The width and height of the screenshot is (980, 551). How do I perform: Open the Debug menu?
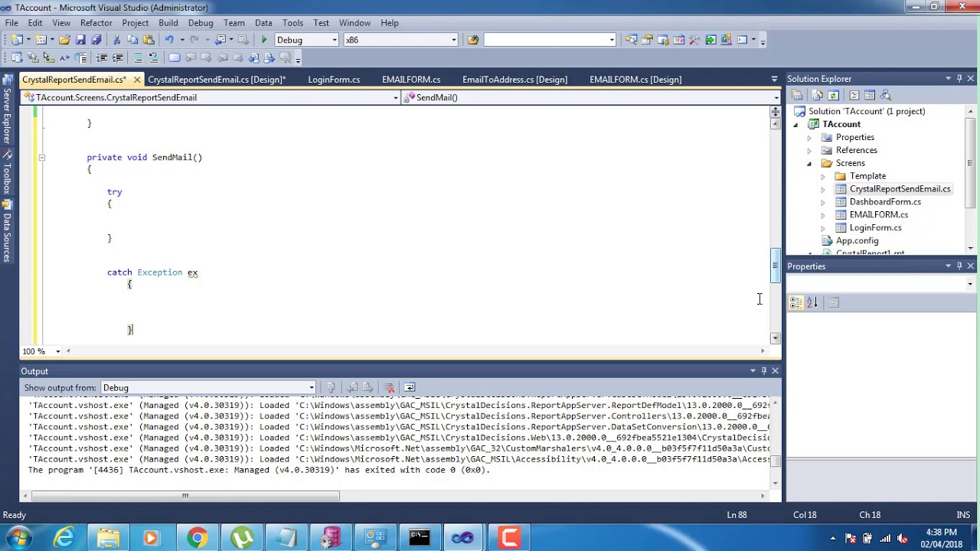coord(201,23)
